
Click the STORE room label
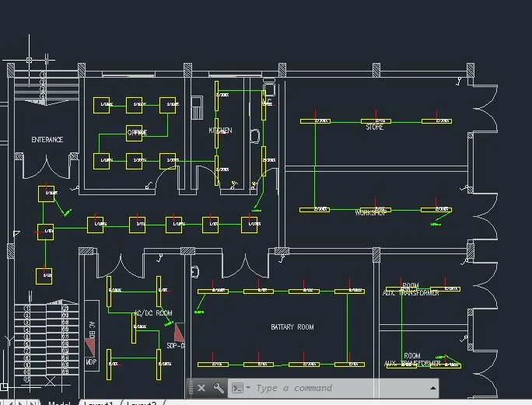[375, 127]
